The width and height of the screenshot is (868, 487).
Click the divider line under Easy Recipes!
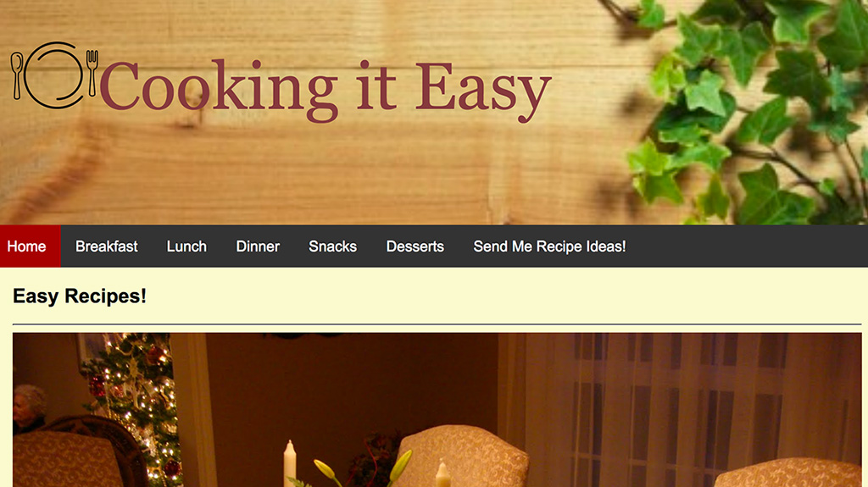pos(437,324)
